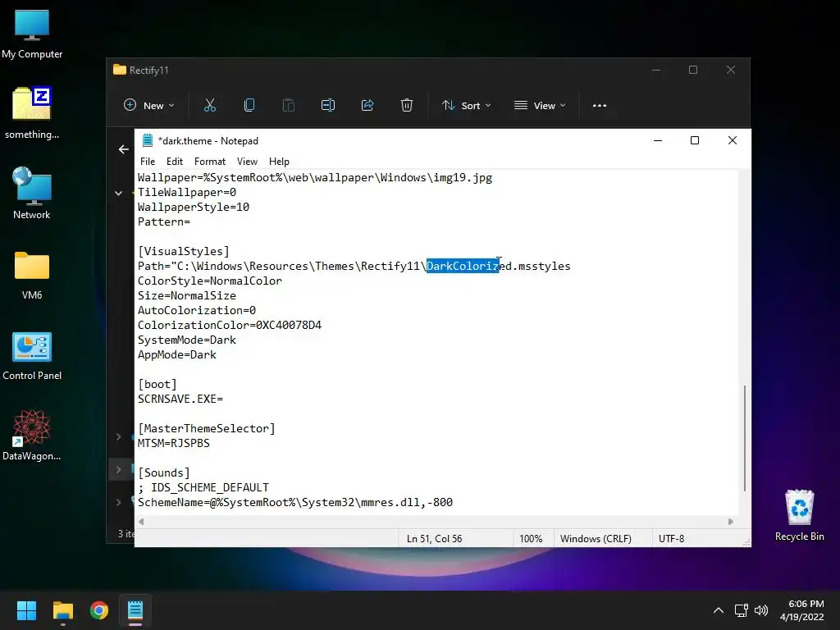Viewport: 840px width, 630px height.
Task: Click the ColorizationColor=0XC40078D4 line
Action: pyautogui.click(x=230, y=325)
